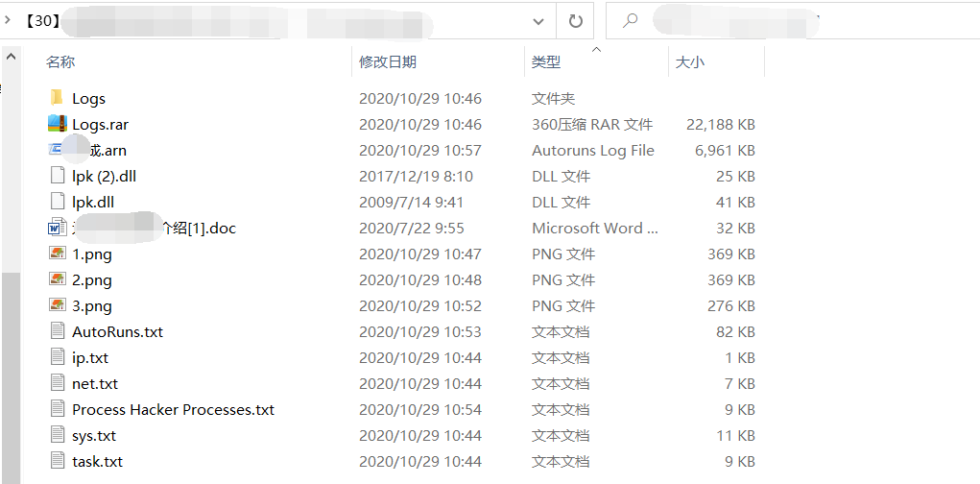Select the AutoRuns.txt file name
Screen dimensions: 980x484
tap(117, 331)
